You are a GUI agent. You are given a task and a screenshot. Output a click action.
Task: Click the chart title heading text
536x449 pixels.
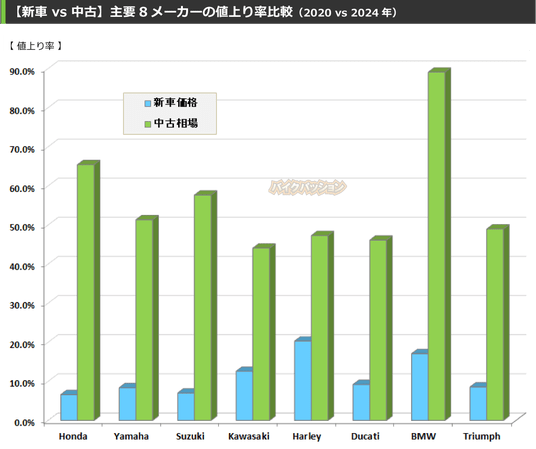(204, 12)
